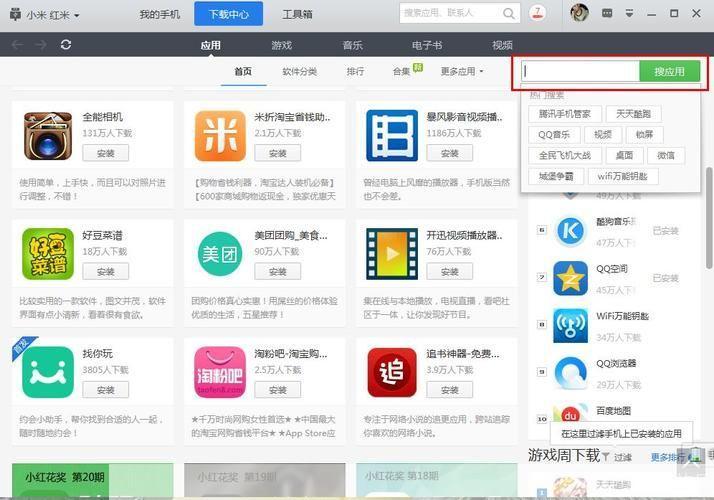
Task: Choose hot search tag wifi万能钥匙
Action: pyautogui.click(x=622, y=177)
